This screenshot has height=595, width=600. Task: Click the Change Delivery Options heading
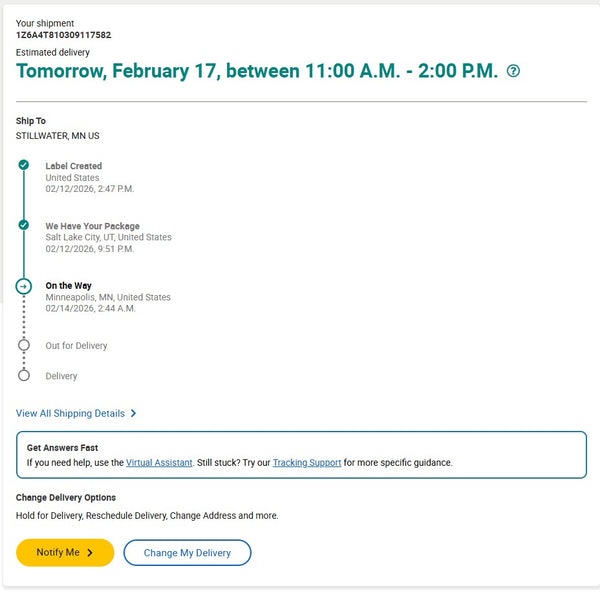(66, 497)
